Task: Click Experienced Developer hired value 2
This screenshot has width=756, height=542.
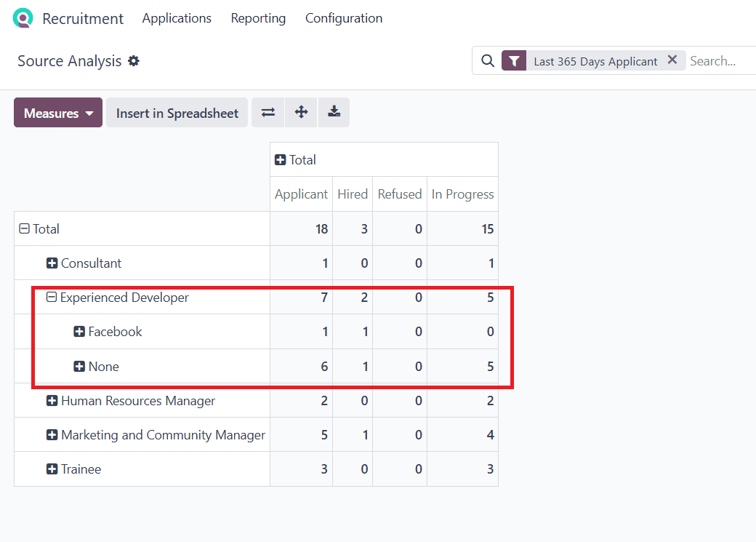Action: [364, 298]
